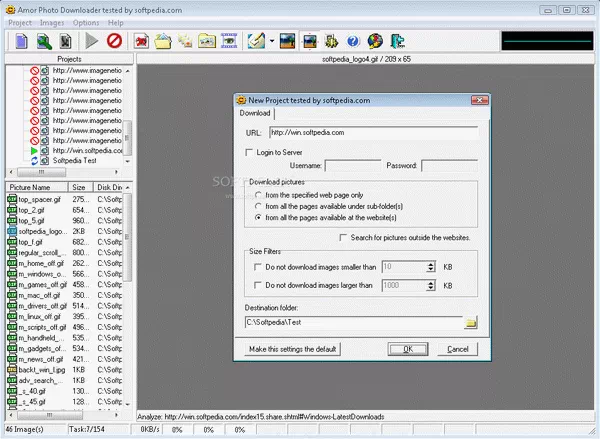Viewport: 600px width, 439px height.
Task: Enable Login to Server checkbox
Action: pyautogui.click(x=249, y=152)
